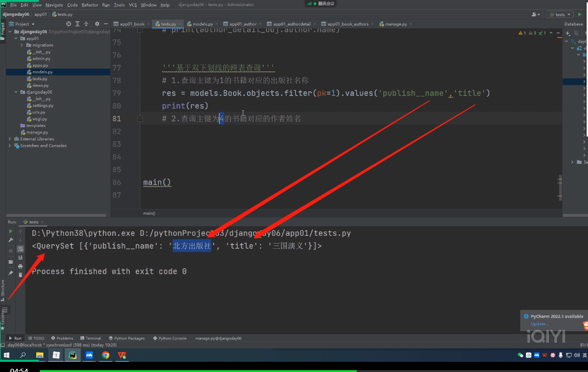Screen dimensions: 588x372
Task: Switch to app01_book editor tab
Action: 132,24
